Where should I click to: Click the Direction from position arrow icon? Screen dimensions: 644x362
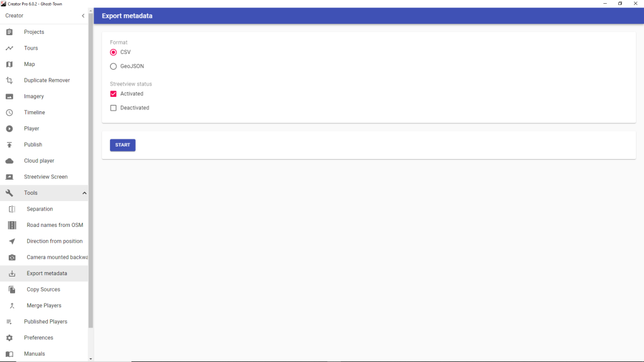(x=12, y=241)
